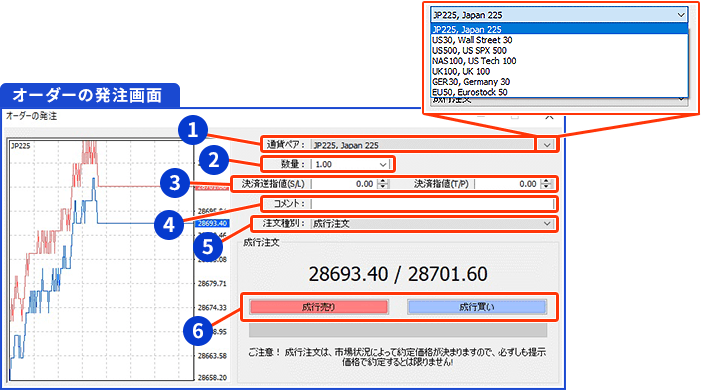Click the JP225 price chart area
This screenshot has height=390, width=701.
pyautogui.click(x=102, y=260)
